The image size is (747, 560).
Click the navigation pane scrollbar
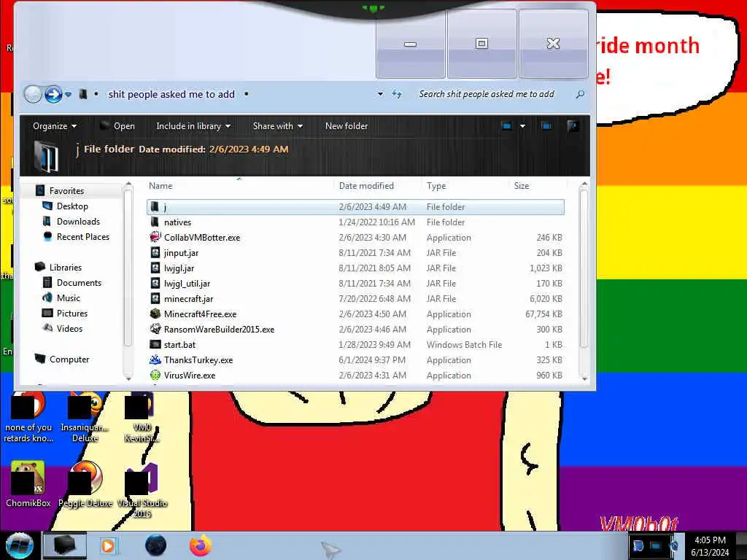pos(127,269)
